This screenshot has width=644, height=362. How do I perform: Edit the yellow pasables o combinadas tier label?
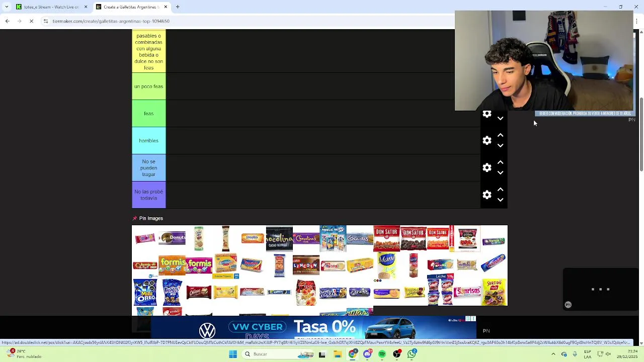click(148, 51)
